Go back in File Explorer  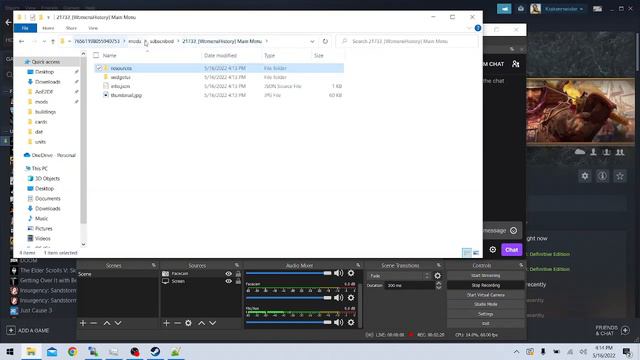click(22, 41)
